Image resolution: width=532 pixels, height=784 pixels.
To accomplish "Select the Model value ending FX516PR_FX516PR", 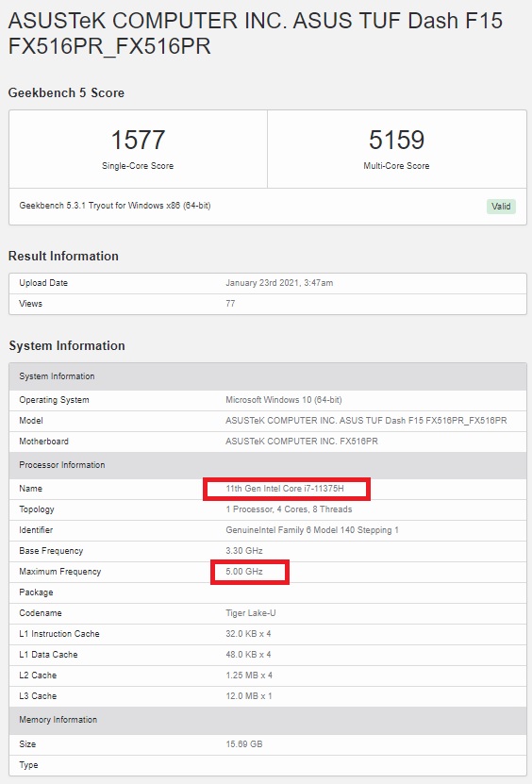I will 366,421.
